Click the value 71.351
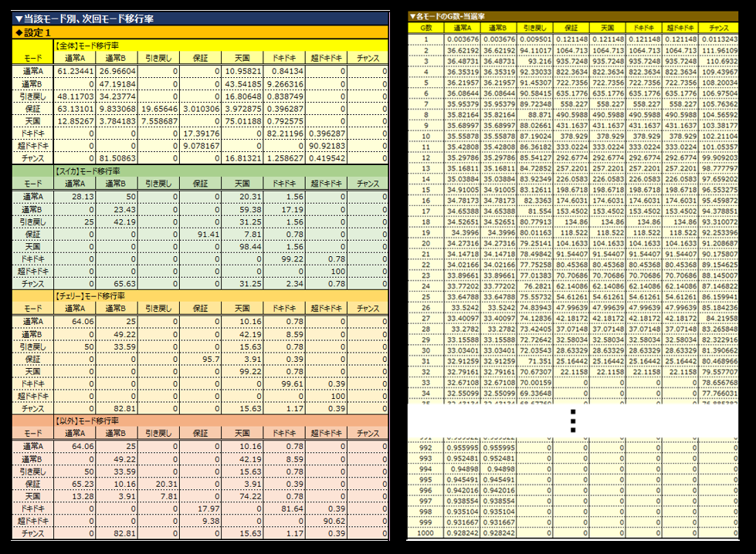 [x=534, y=361]
